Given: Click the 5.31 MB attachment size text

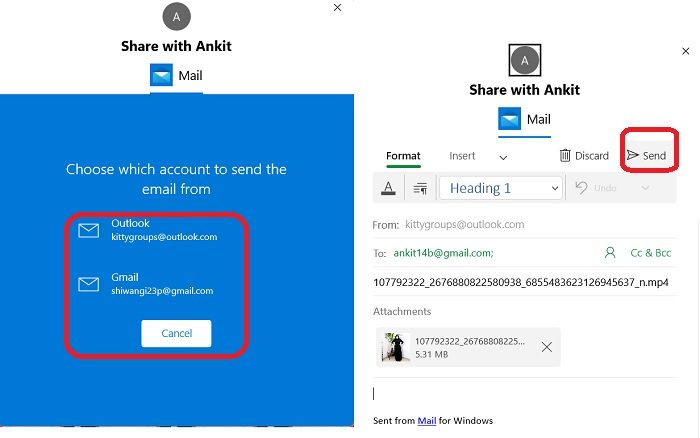Looking at the screenshot, I should [431, 355].
